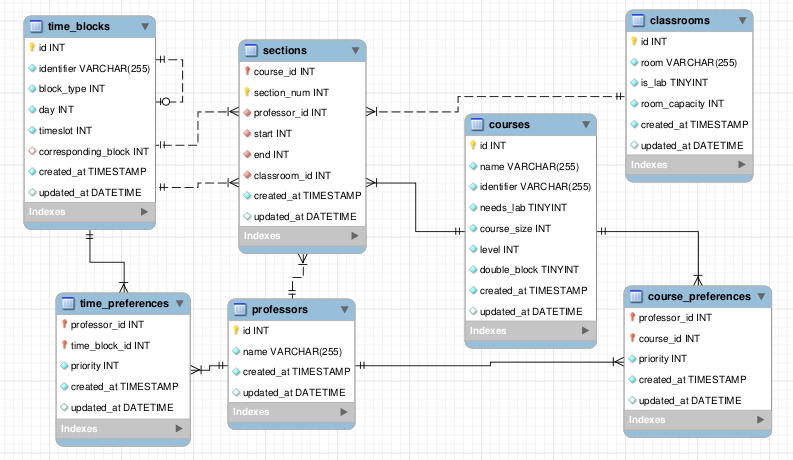Viewport: 793px width, 460px height.
Task: Collapse the course_preferences table header arrow
Action: coord(761,297)
